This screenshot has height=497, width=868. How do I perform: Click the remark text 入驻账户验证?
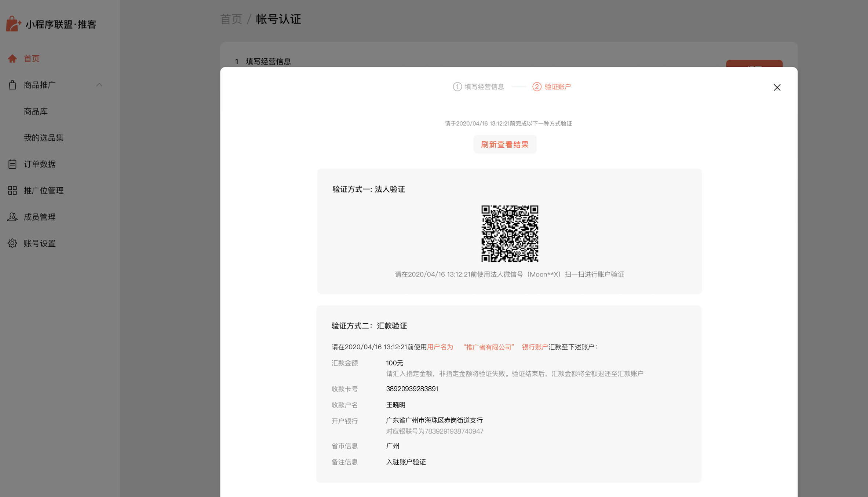tap(406, 462)
